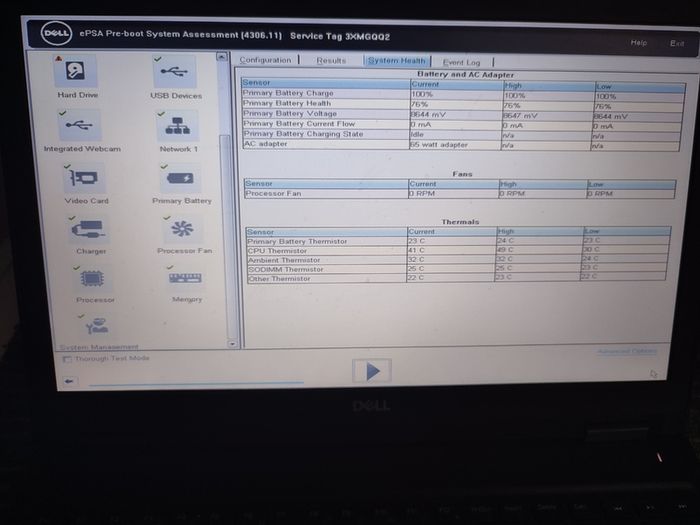The image size is (700, 525).
Task: Select the USB Devices icon
Action: 175,71
